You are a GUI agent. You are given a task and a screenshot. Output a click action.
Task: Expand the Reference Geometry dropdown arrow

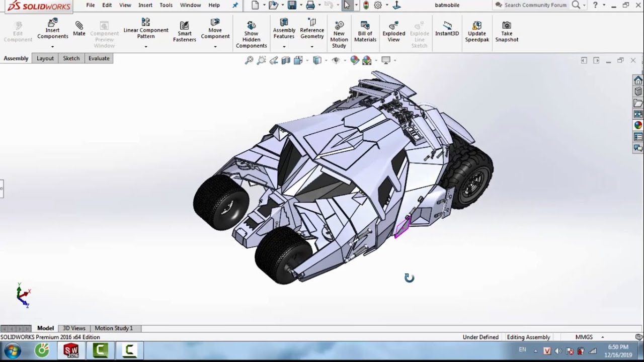click(312, 47)
